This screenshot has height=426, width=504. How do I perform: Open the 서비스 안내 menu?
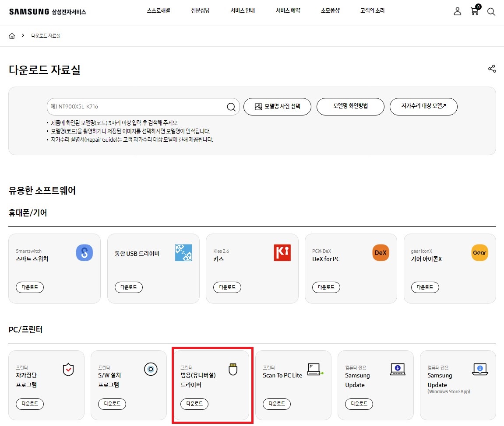[x=243, y=10]
